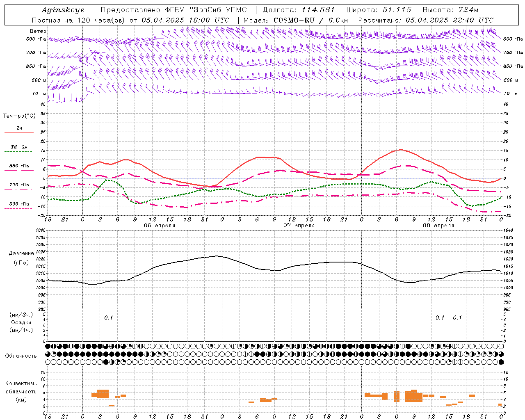
Task: Click the 0.1 precipitation value on 06 April
Action: pos(108,317)
